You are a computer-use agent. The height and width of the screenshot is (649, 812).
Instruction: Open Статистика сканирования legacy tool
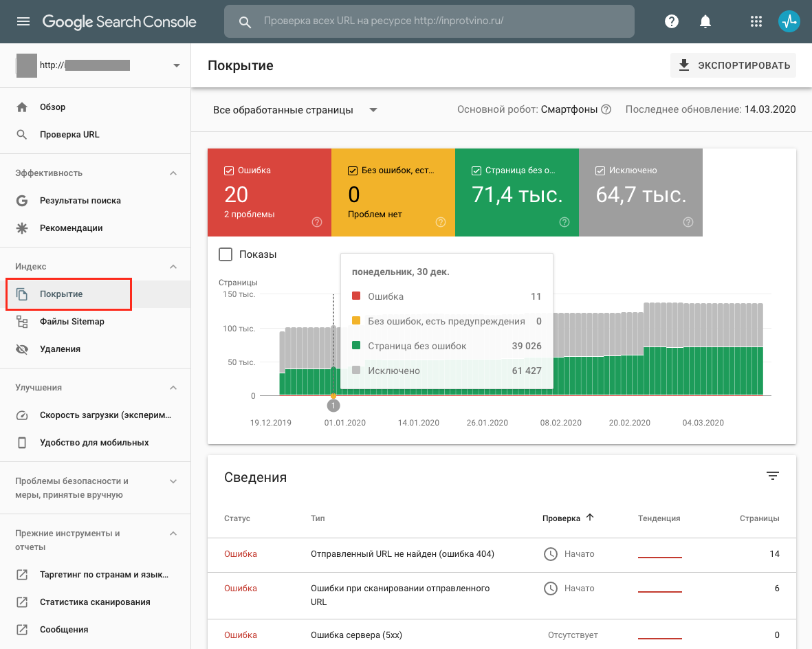click(x=96, y=602)
